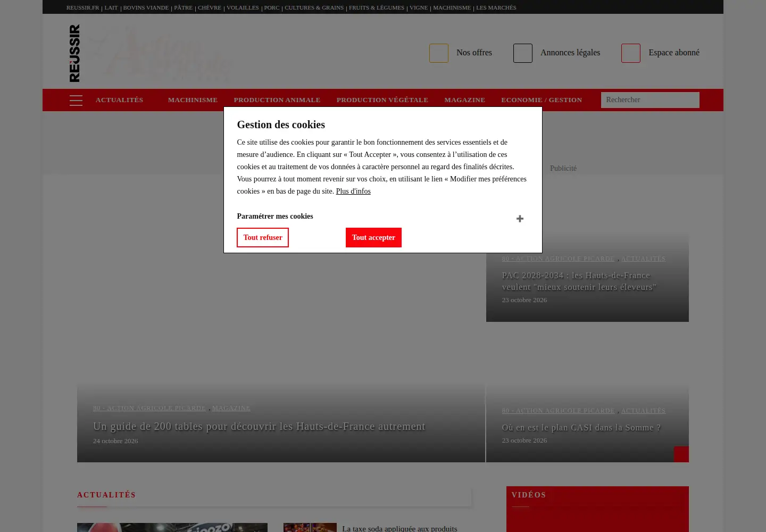This screenshot has height=532, width=766.
Task: Click the Nos offres icon box
Action: (x=439, y=53)
